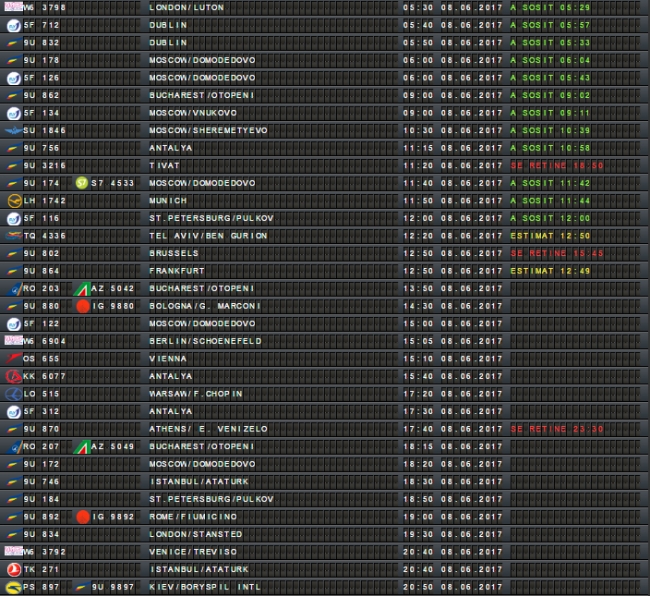Click destination TEL AVIV/BEN GURION
This screenshot has height=596, width=650.
[209, 236]
